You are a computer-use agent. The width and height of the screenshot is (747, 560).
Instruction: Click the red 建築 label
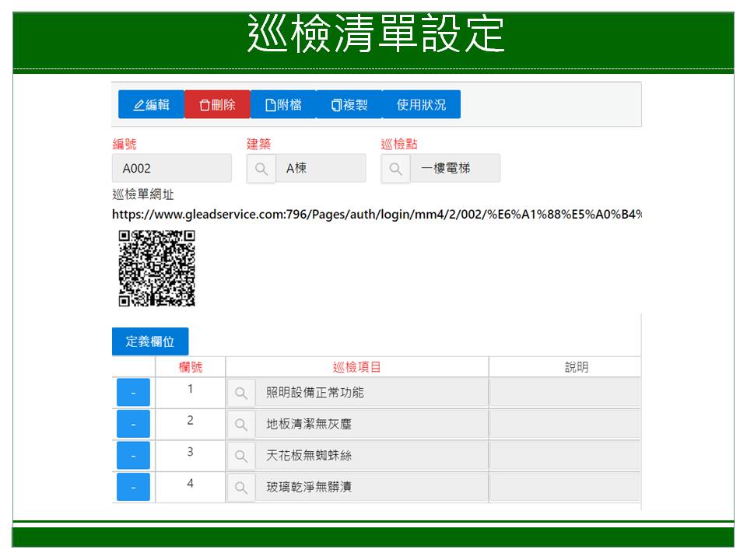(258, 144)
